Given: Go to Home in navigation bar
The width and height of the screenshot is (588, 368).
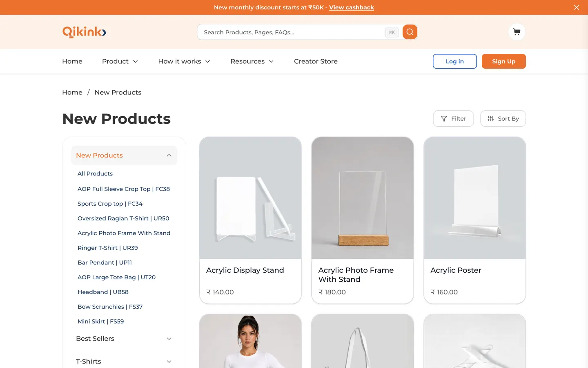Looking at the screenshot, I should (x=72, y=61).
